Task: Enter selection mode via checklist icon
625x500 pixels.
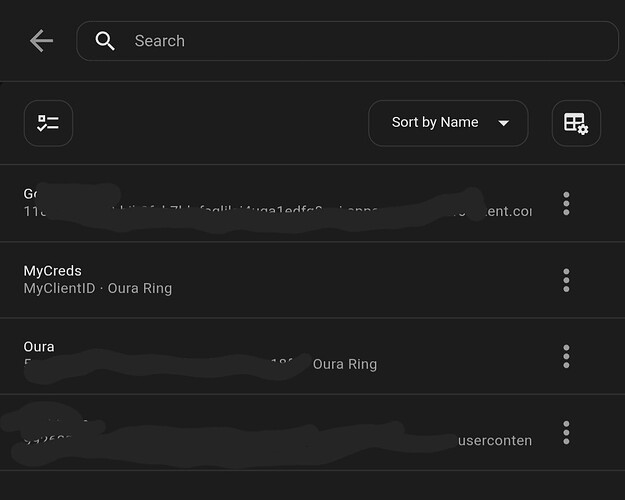Action: click(x=48, y=123)
